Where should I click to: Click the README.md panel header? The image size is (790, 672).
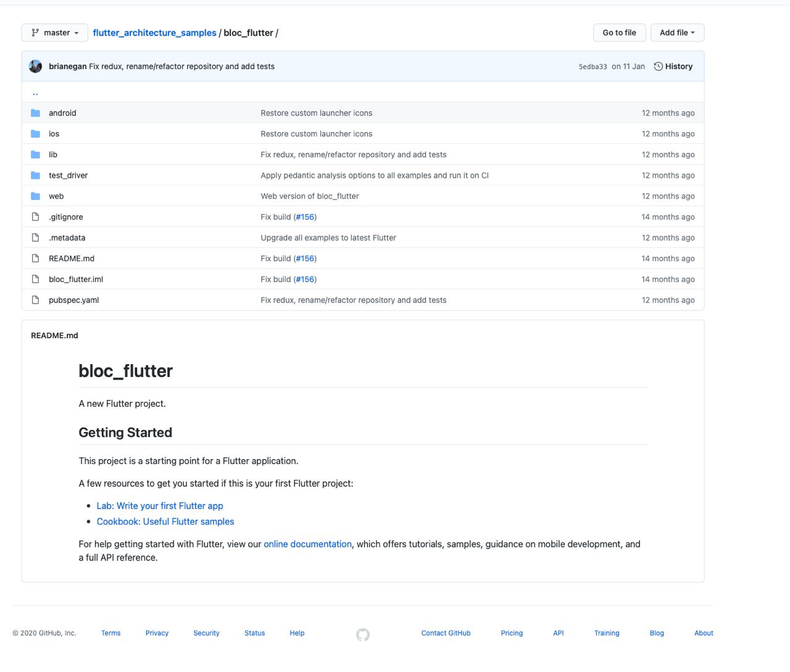[54, 336]
